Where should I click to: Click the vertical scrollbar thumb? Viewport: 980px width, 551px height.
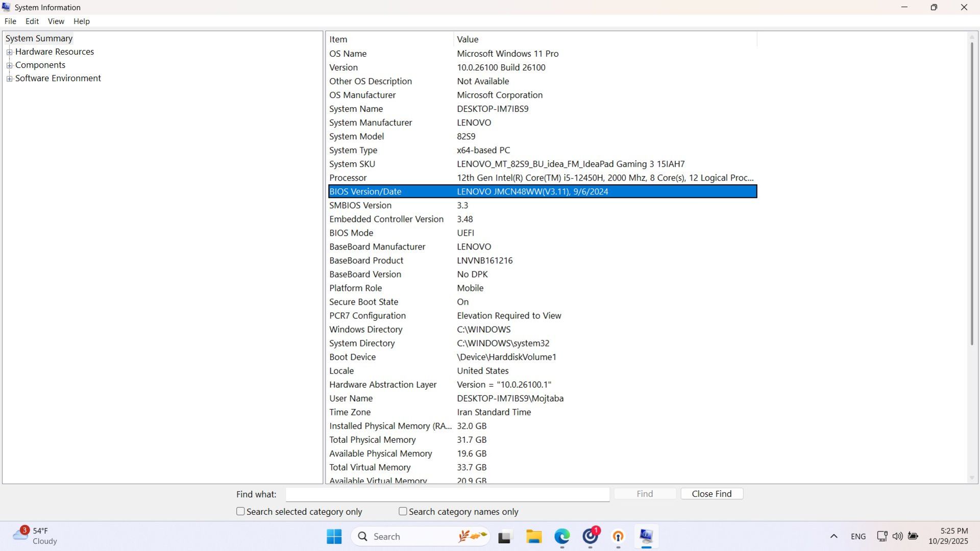click(x=972, y=194)
